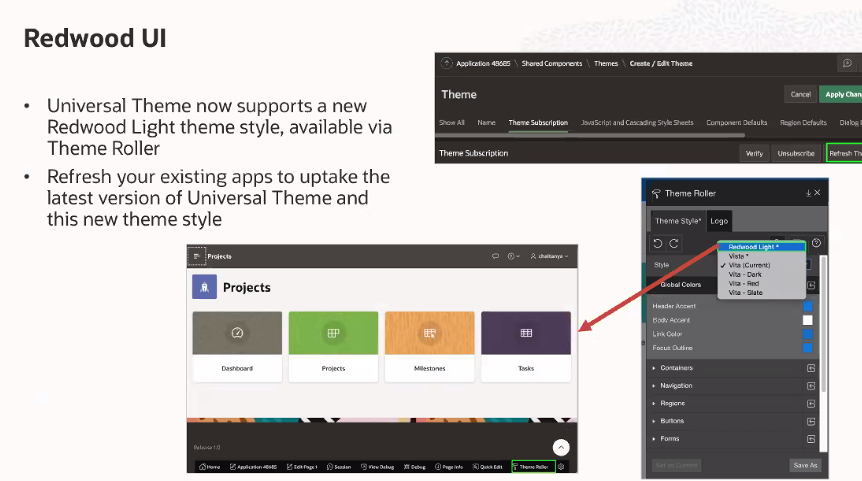Open the feedback comment icon in the Projects app header

click(495, 256)
